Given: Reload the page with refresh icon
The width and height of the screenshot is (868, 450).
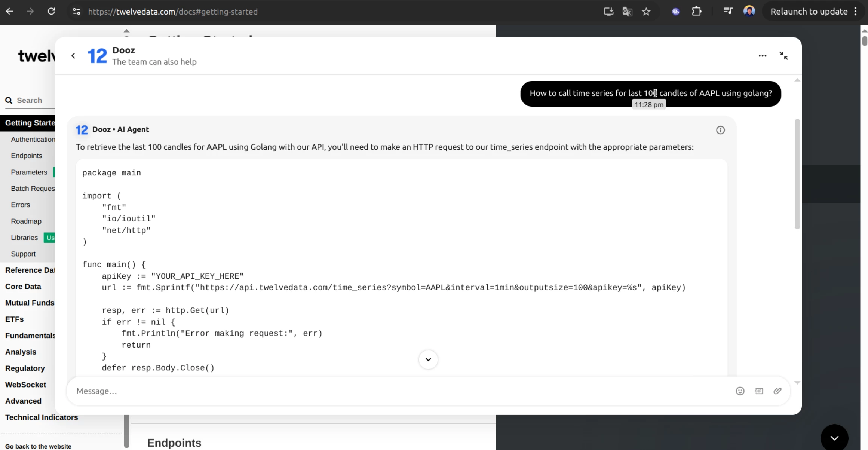Looking at the screenshot, I should click(x=51, y=12).
